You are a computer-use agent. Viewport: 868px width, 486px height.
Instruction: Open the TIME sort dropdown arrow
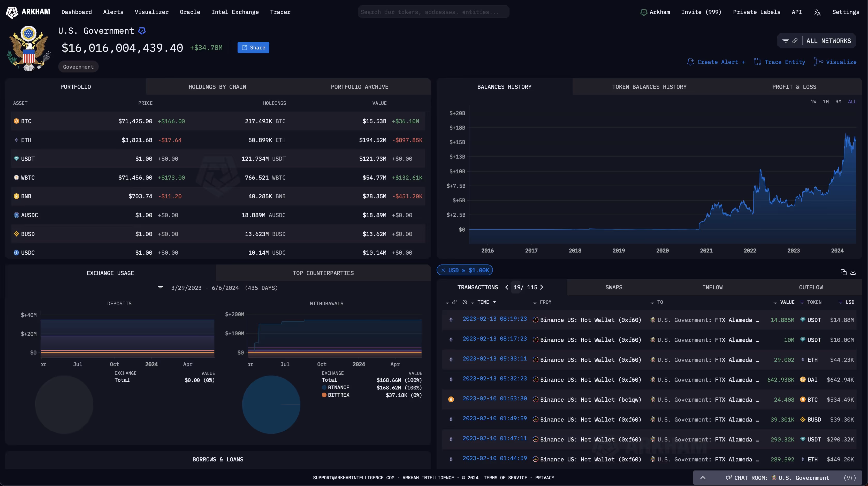494,302
